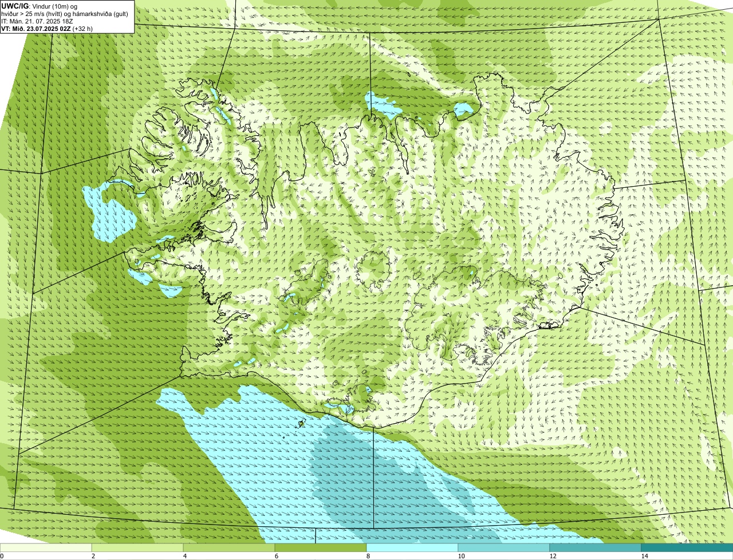This screenshot has height=560, width=733.
Task: Click the legend tick label '14'
Action: click(644, 556)
